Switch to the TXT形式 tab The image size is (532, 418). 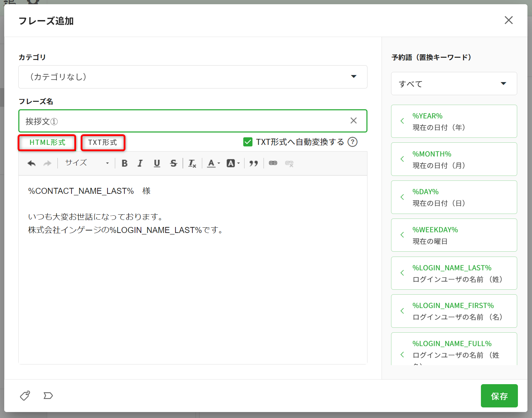(103, 142)
